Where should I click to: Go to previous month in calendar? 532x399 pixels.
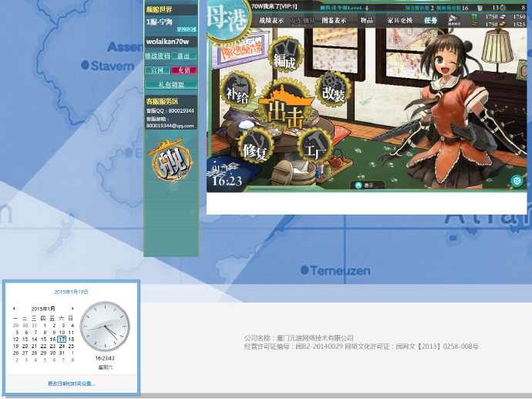coord(14,309)
